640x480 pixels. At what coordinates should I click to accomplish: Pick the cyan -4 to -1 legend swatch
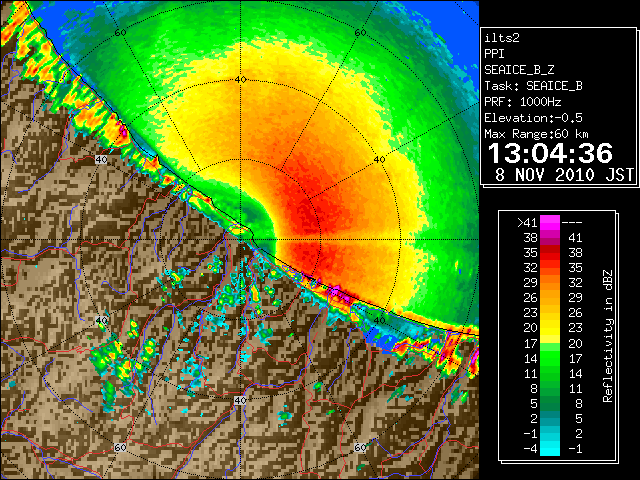pyautogui.click(x=550, y=448)
